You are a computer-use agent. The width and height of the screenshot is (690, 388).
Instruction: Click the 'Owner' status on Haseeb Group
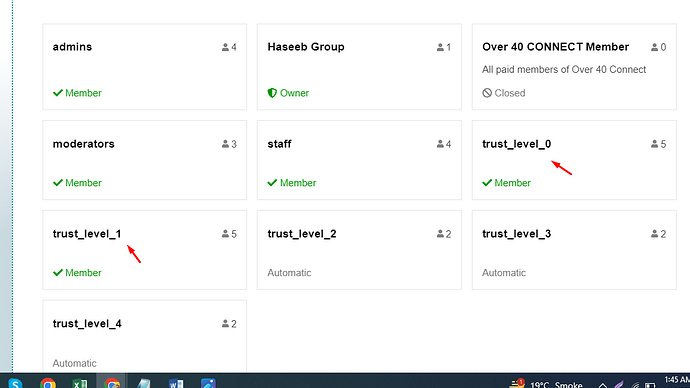(x=294, y=93)
